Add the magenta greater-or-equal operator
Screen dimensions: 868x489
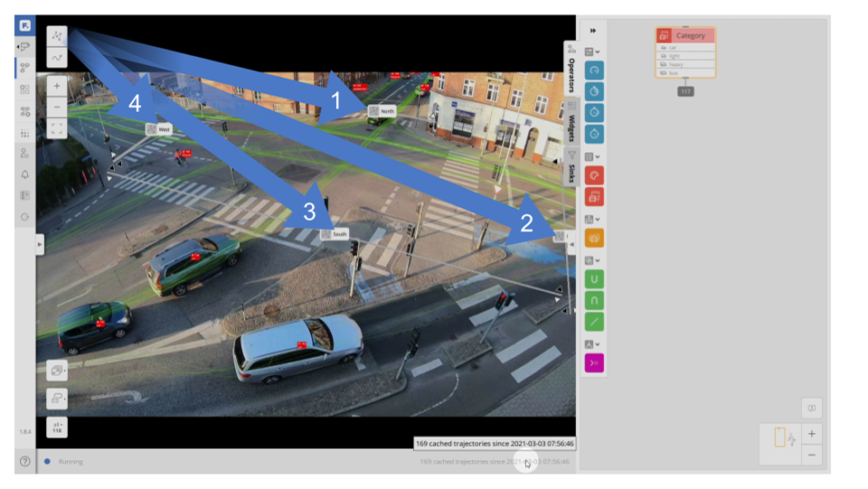click(594, 363)
